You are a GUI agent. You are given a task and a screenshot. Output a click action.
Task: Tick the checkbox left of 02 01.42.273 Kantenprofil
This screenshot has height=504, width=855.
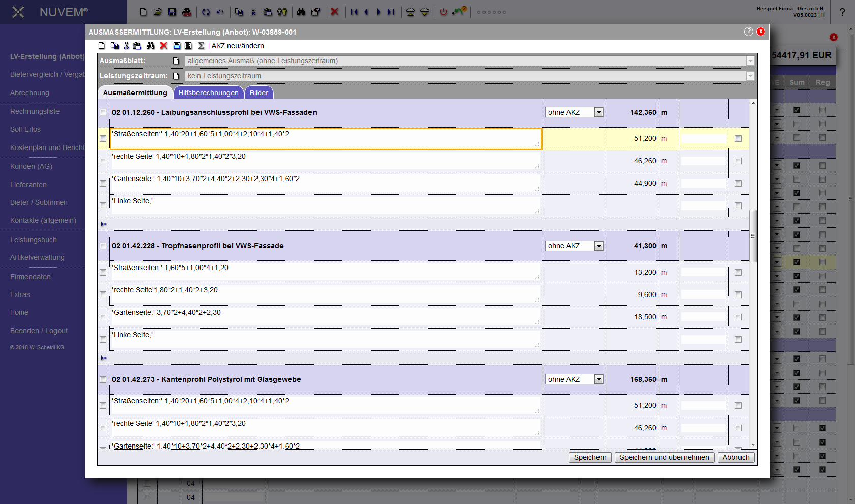click(103, 380)
